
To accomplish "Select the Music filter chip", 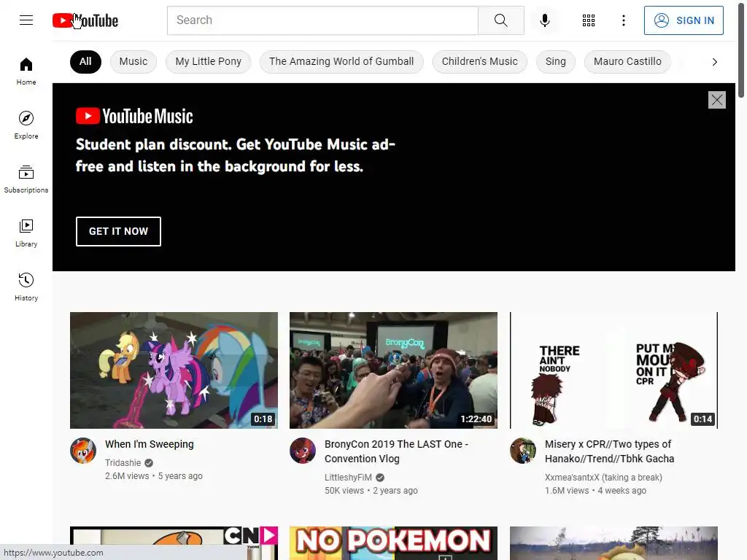I will pos(133,61).
